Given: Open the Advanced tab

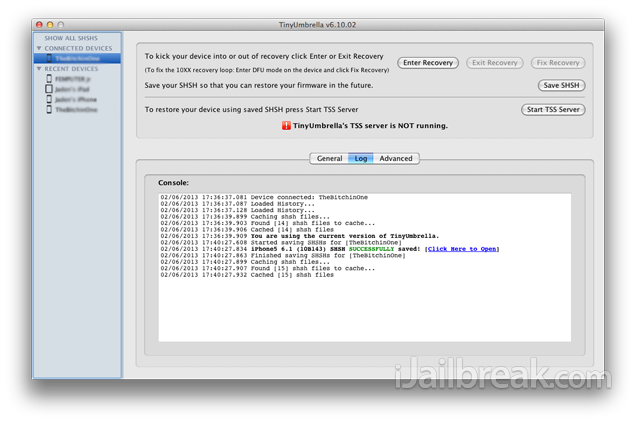Looking at the screenshot, I should [396, 158].
